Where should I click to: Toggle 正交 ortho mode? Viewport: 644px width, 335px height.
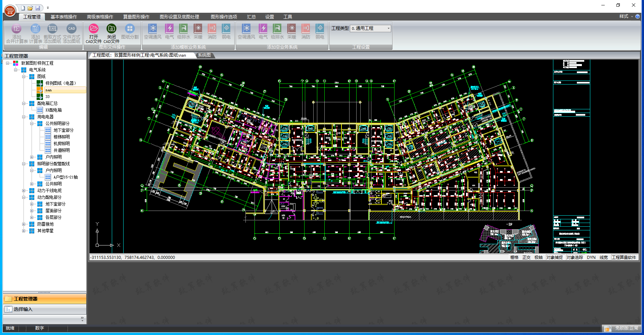point(526,258)
